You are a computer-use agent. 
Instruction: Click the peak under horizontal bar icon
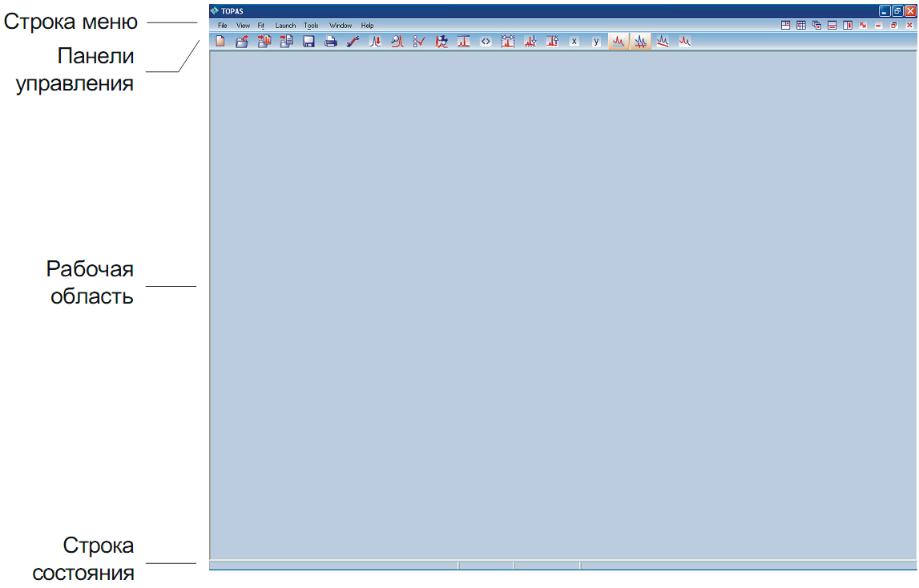(x=464, y=41)
